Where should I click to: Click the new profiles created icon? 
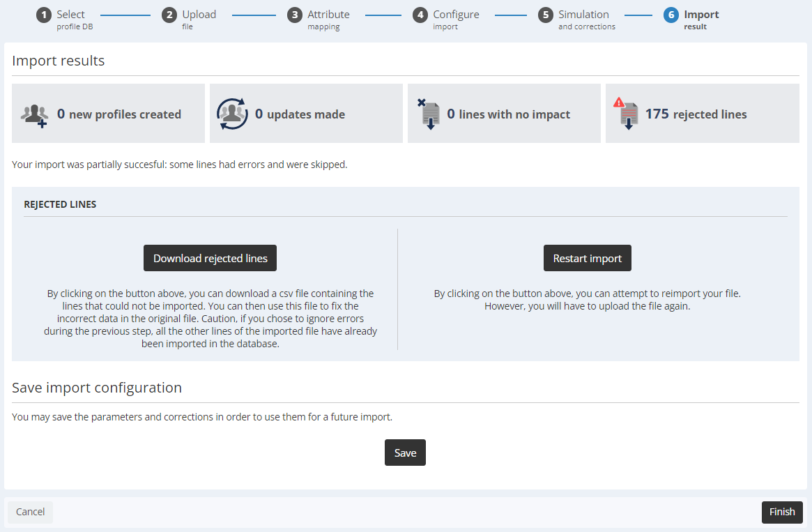(34, 115)
